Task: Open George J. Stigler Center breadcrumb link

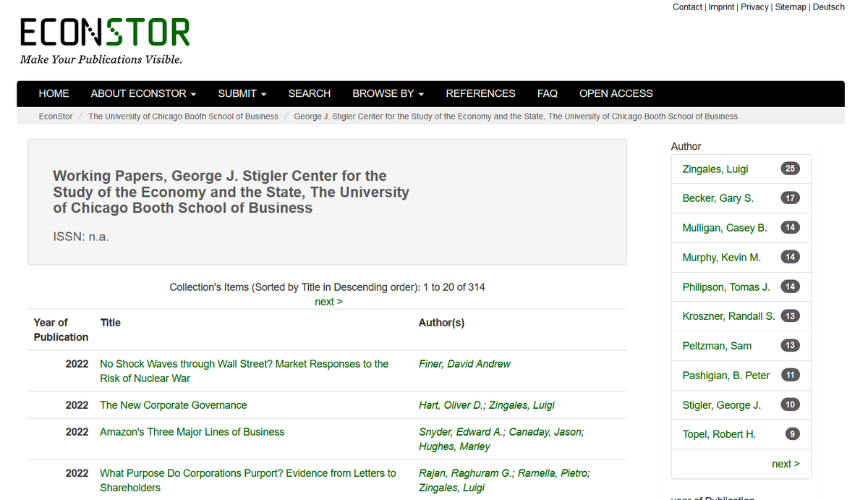Action: pos(516,116)
